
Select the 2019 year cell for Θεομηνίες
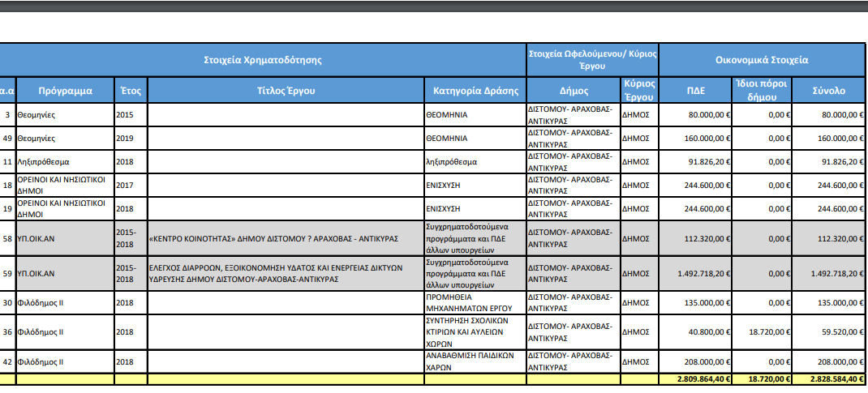(131, 138)
